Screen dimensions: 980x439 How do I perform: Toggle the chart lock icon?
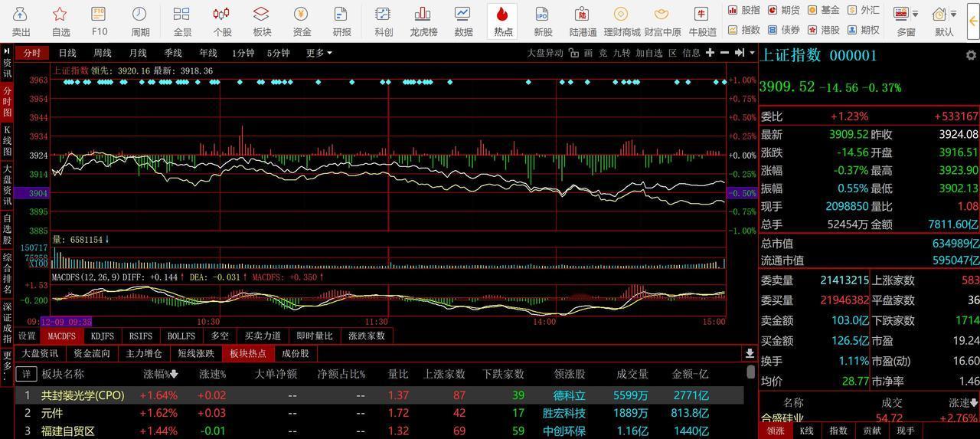pos(573,53)
